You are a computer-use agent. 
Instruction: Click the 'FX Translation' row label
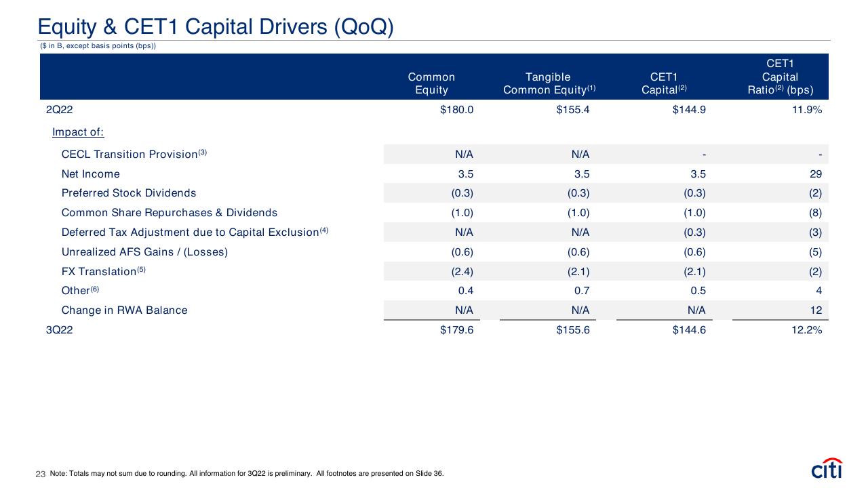pyautogui.click(x=103, y=271)
